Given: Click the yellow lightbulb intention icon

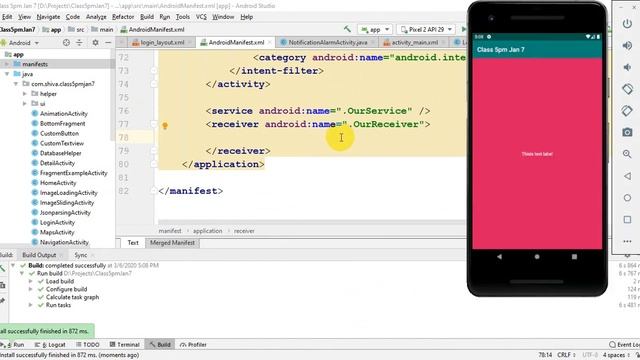Looking at the screenshot, I should [x=165, y=126].
